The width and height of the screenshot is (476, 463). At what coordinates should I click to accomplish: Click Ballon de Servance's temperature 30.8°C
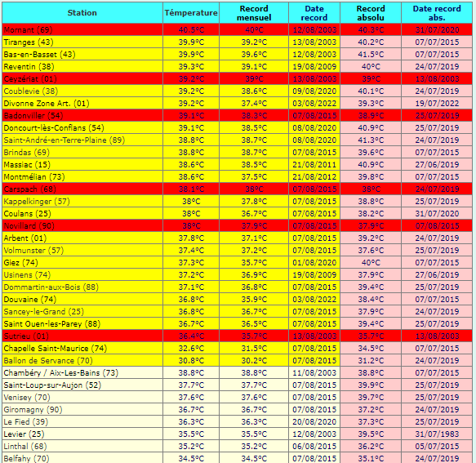click(x=191, y=360)
